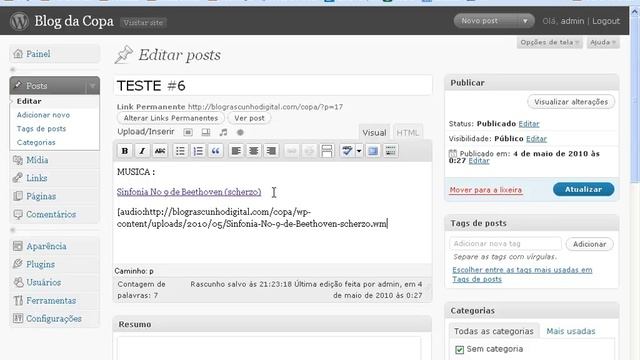Toggle bold formatting in the editor
The image size is (640, 360).
pos(125,151)
